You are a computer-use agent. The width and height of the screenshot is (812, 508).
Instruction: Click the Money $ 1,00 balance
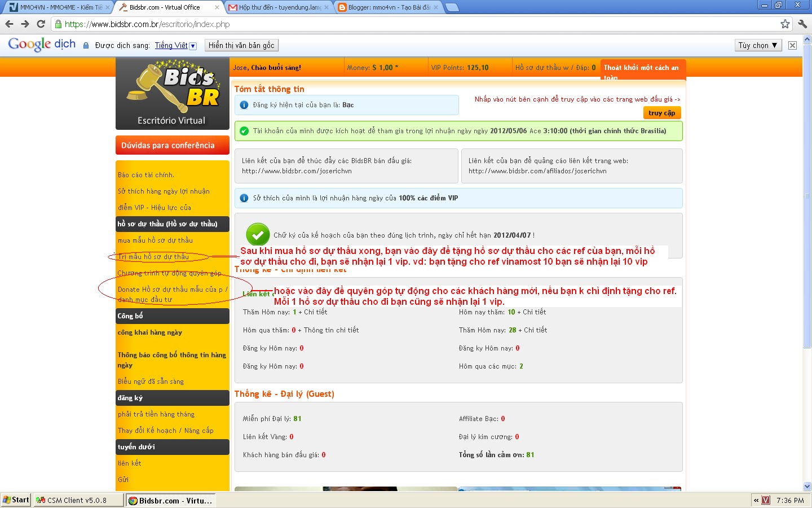[x=373, y=68]
